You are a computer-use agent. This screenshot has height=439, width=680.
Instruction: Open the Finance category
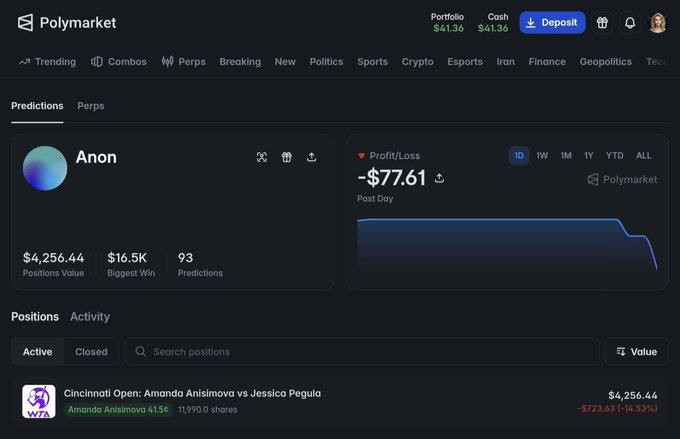(547, 62)
